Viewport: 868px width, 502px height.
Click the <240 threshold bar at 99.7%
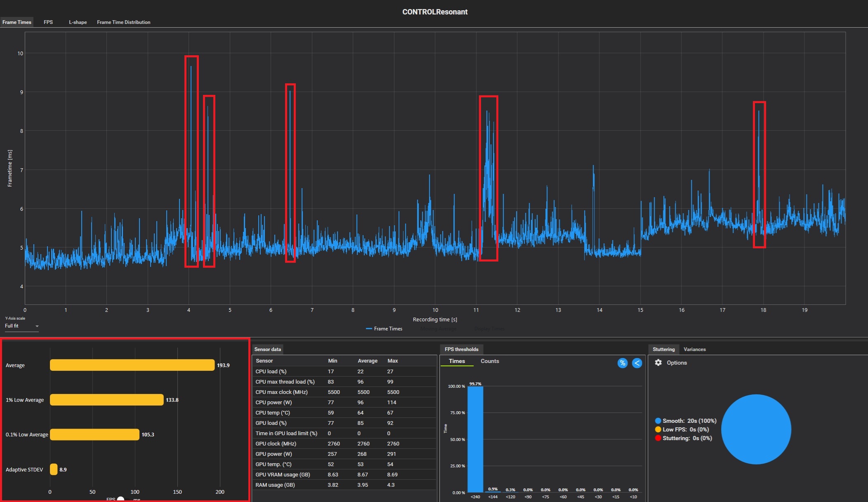coord(475,439)
